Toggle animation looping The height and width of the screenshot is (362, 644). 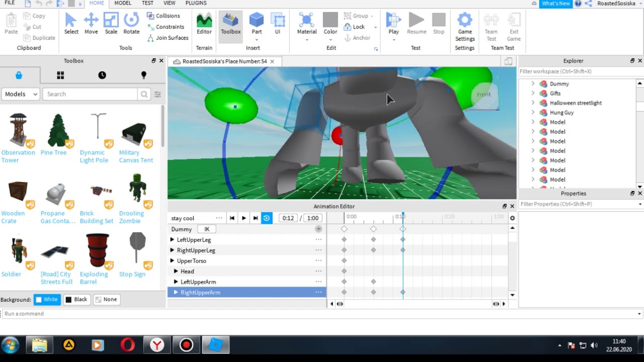pyautogui.click(x=267, y=218)
